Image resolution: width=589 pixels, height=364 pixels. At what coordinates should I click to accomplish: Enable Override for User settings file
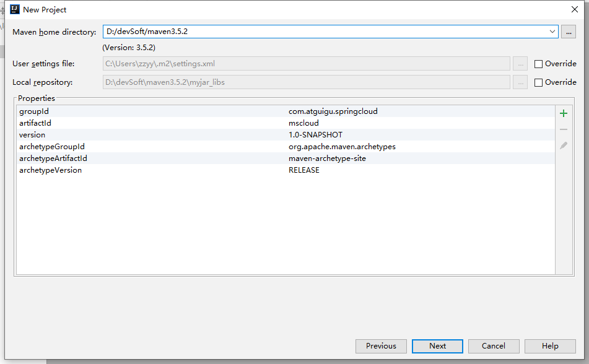(538, 64)
